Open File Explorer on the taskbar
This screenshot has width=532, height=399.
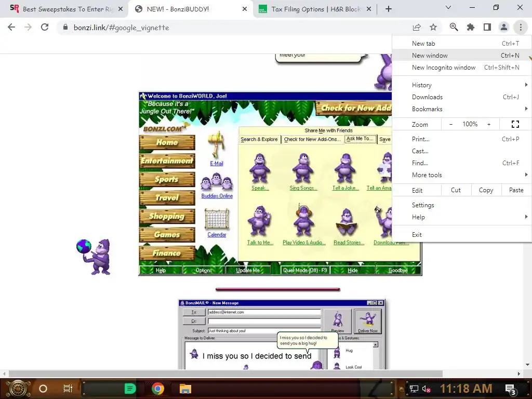click(x=185, y=389)
